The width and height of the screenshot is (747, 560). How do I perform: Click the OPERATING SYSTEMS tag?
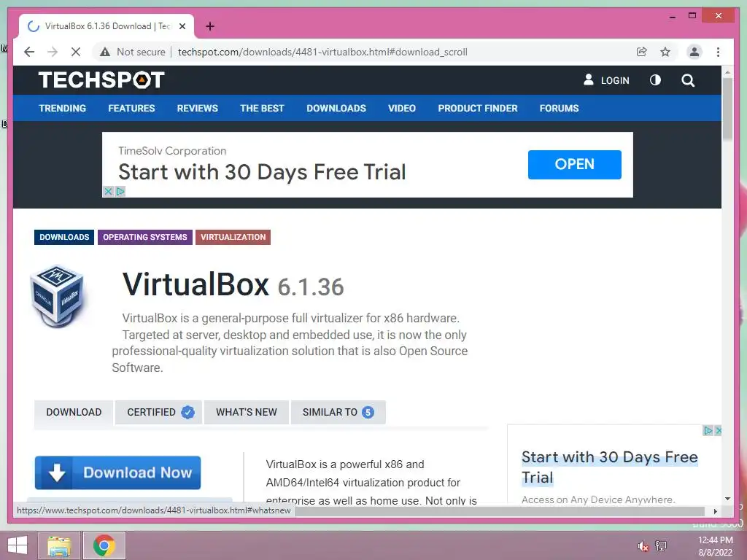click(145, 237)
